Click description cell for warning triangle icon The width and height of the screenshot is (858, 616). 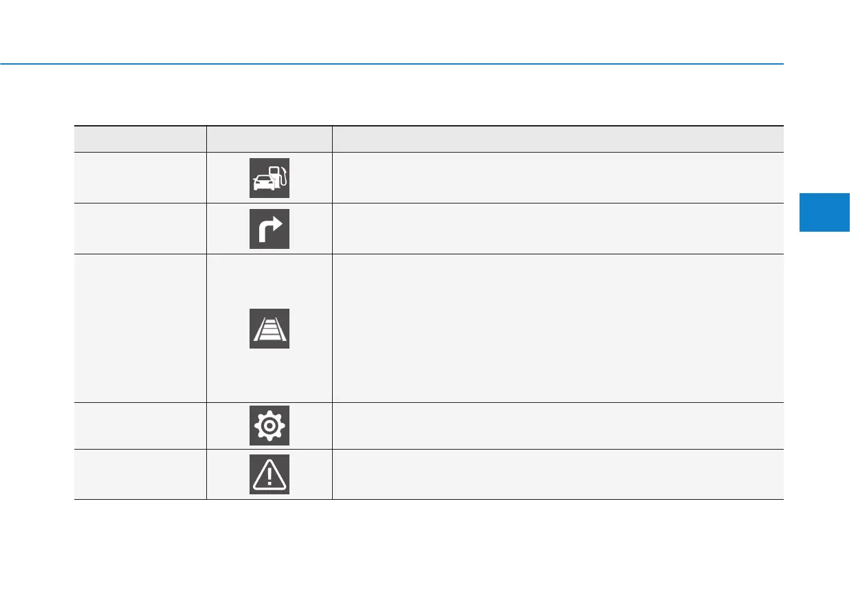(558, 474)
